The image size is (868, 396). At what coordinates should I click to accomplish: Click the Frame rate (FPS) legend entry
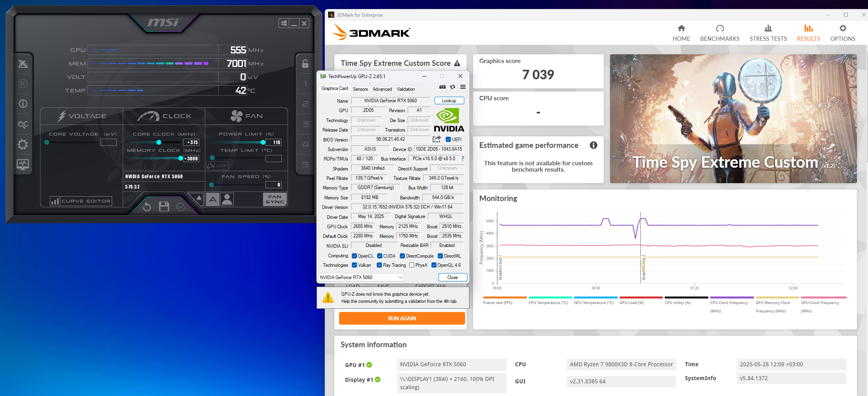tap(505, 301)
